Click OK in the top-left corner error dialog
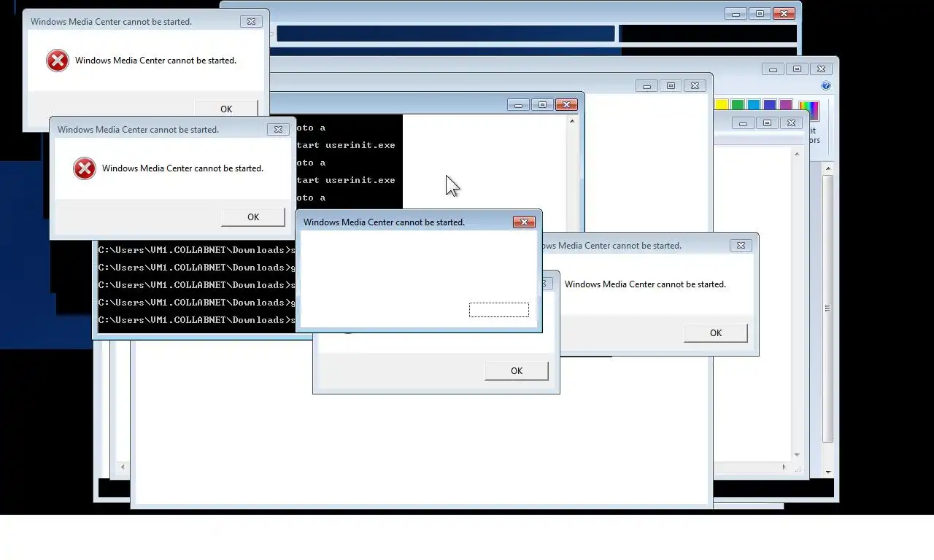The height and width of the screenshot is (560, 934). coord(226,109)
